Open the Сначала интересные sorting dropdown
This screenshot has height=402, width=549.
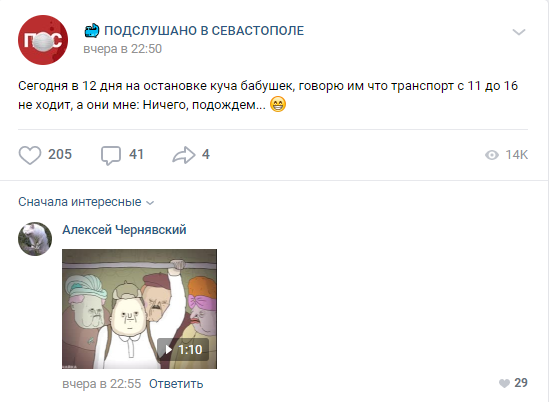pos(86,202)
